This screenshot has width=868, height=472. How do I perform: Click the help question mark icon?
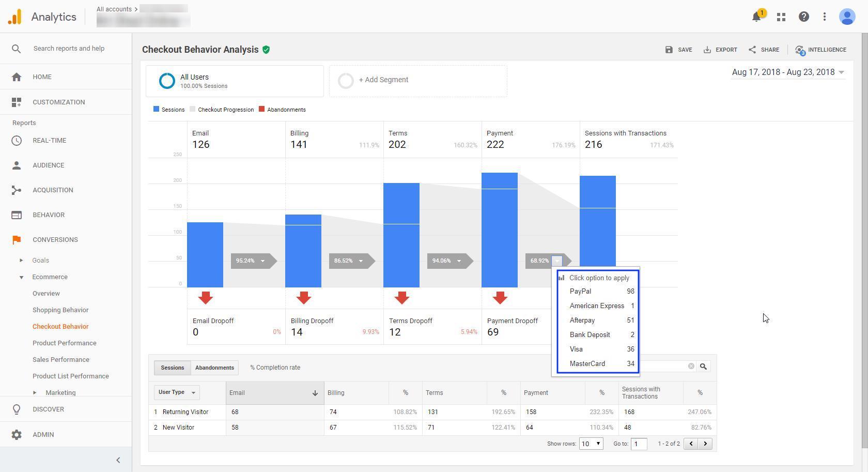pos(803,17)
